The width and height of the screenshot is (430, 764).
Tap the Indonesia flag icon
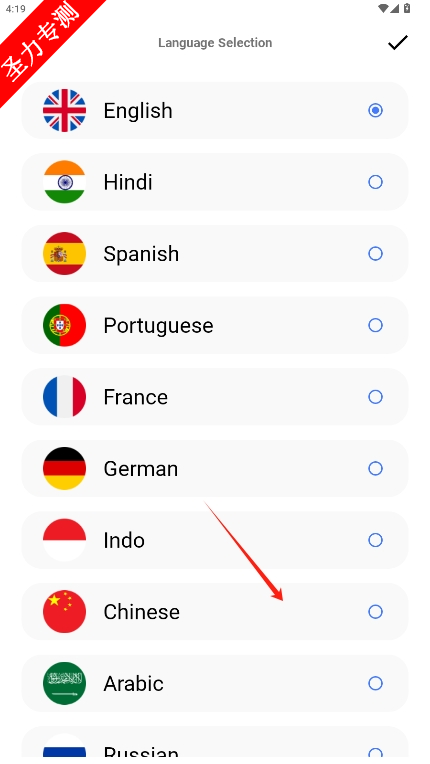64,540
